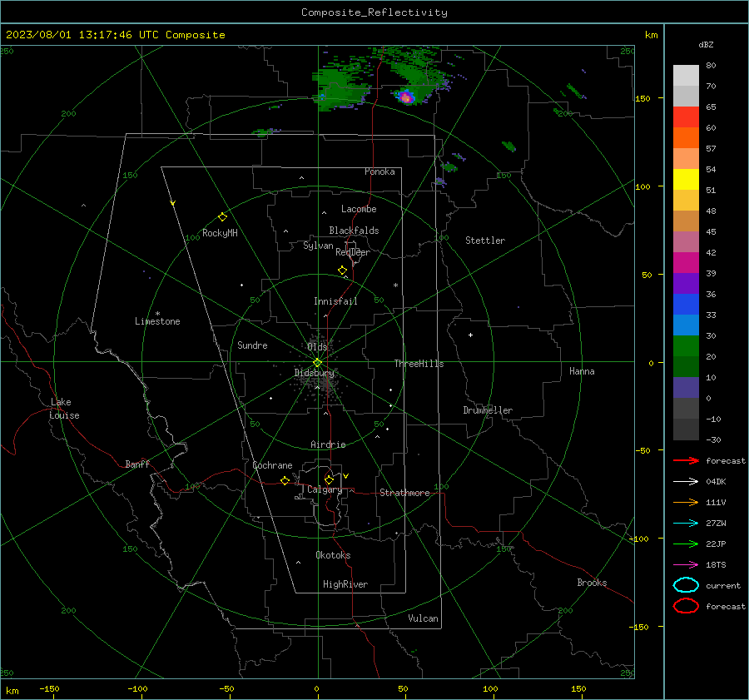Click the red 'forecast' ellipse legend icon

686,606
